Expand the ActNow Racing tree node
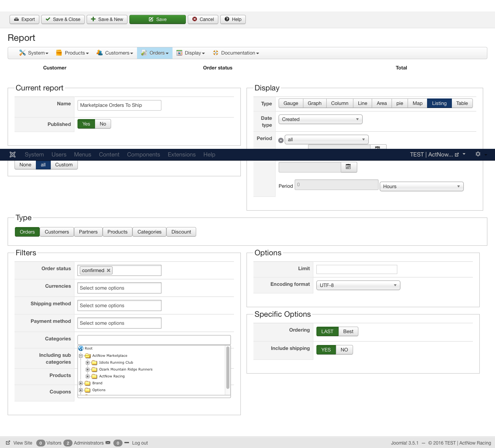The height and width of the screenshot is (448, 495). pyautogui.click(x=88, y=376)
